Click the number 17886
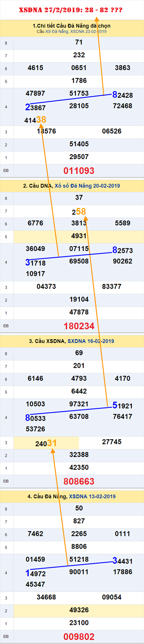The image size is (144, 644). click(122, 572)
